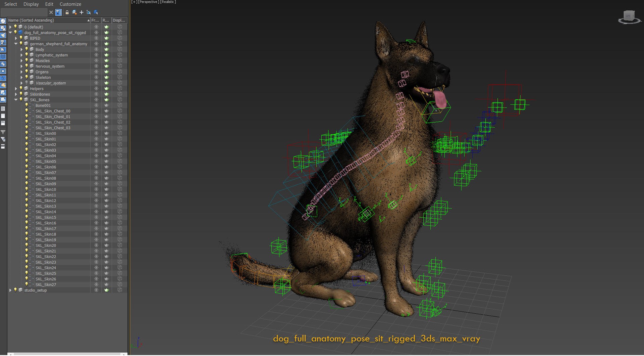This screenshot has height=356, width=644.
Task: Click the lock selection padlock icon
Action: pos(67,12)
